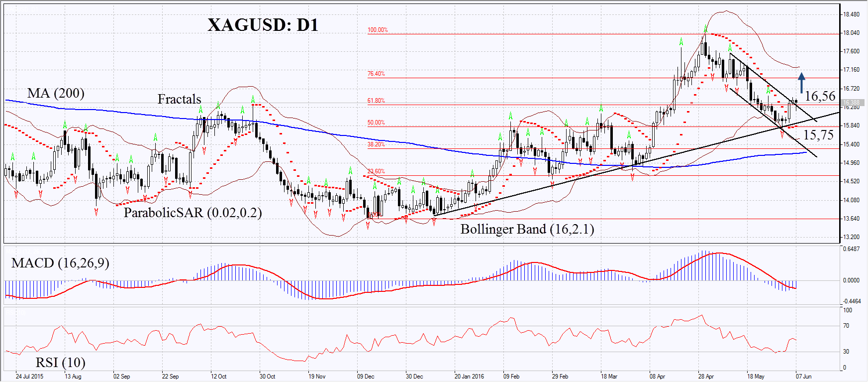Click the 02 Sep date label

click(121, 377)
